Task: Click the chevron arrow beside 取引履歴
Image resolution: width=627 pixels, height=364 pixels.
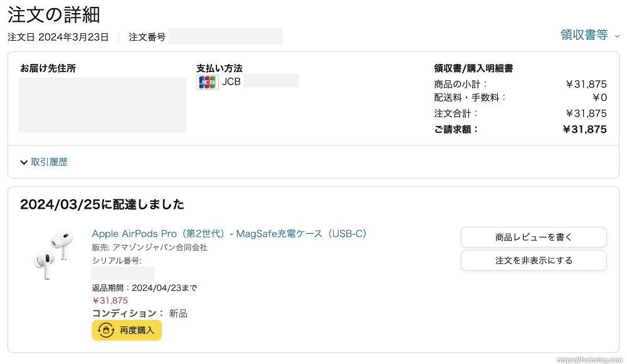Action: click(24, 162)
